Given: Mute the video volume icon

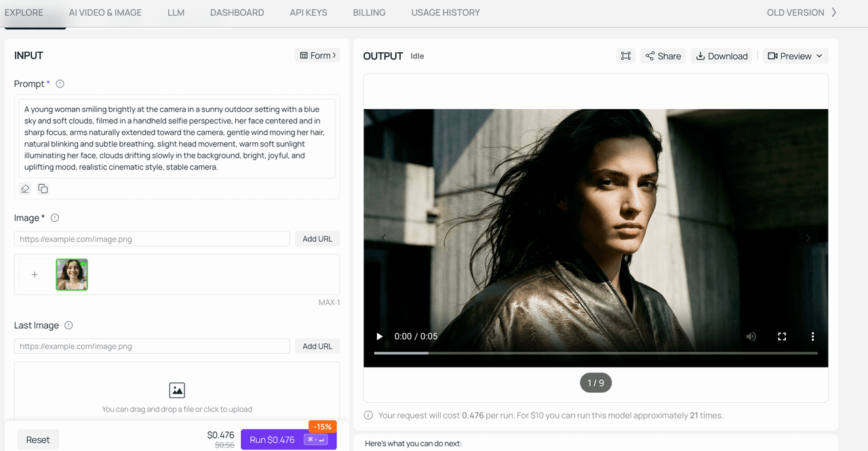Looking at the screenshot, I should coord(751,336).
